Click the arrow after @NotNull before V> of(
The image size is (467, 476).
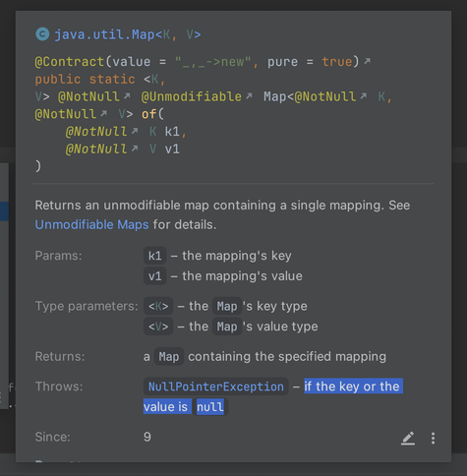[x=103, y=113]
